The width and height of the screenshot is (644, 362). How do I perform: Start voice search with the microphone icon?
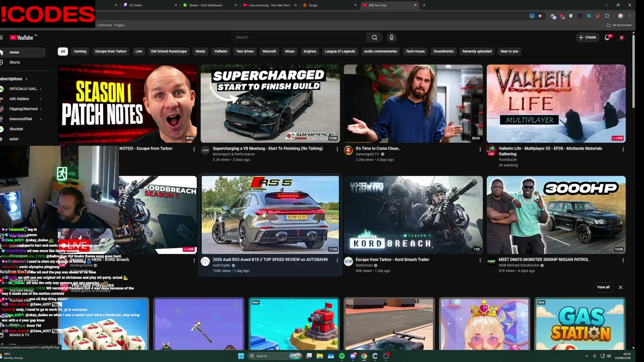click(391, 37)
